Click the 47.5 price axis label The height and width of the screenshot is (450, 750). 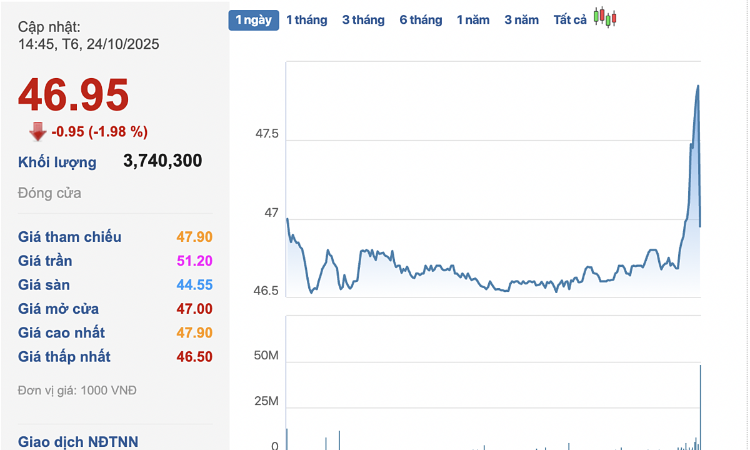click(x=266, y=133)
